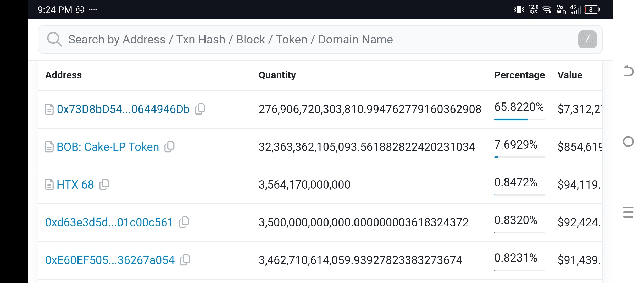Tap the Android back navigation icon
Viewport: 644px width, 283px height.
click(x=628, y=71)
